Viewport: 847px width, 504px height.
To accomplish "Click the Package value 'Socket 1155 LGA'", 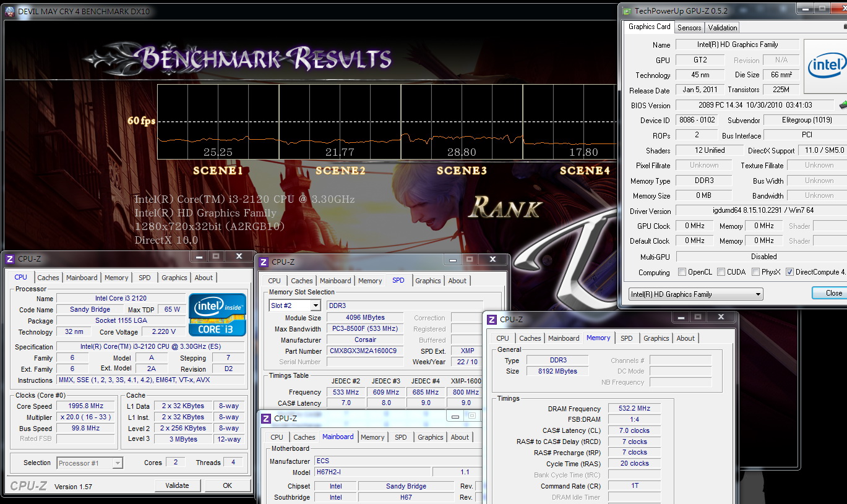I will click(x=121, y=321).
